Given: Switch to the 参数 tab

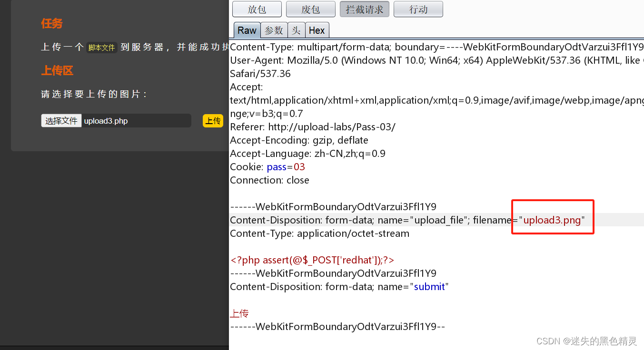Looking at the screenshot, I should pyautogui.click(x=274, y=30).
